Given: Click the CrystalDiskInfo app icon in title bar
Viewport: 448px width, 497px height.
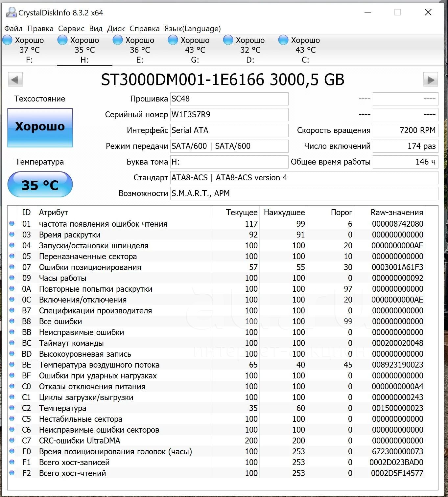Looking at the screenshot, I should tap(11, 12).
